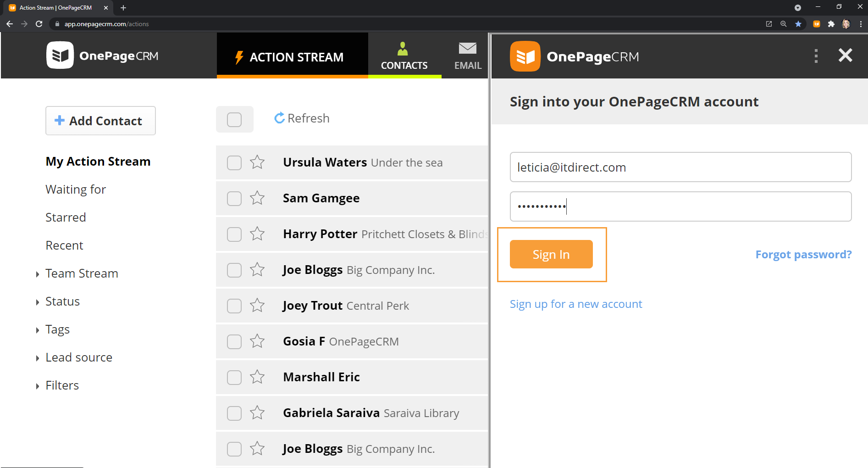Click the address bar URL

pyautogui.click(x=106, y=24)
